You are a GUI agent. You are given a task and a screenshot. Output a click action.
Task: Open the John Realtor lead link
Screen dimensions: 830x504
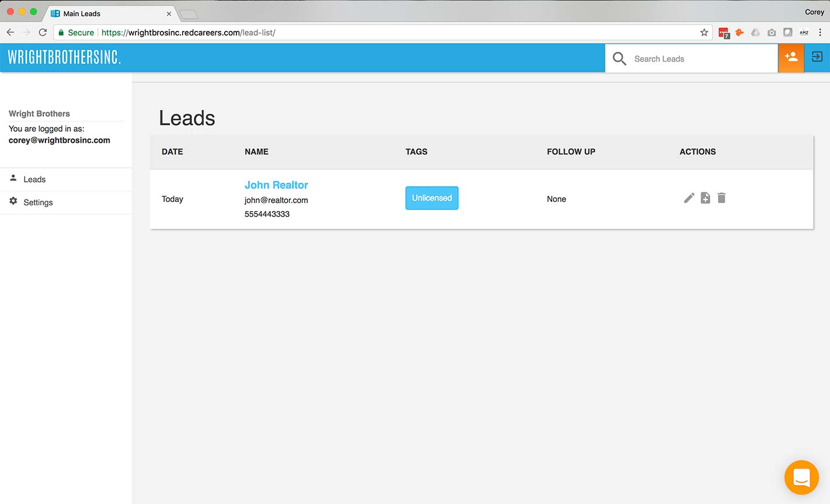[x=276, y=185]
